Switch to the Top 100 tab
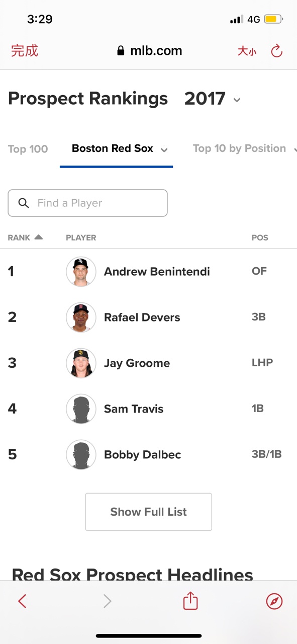Viewport: 297px width, 644px height. click(x=28, y=149)
